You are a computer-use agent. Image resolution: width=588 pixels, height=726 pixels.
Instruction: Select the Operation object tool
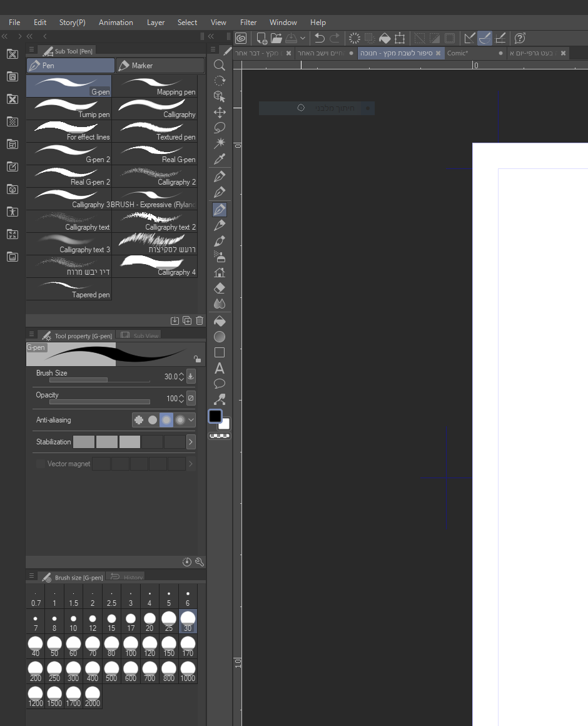[x=220, y=96]
